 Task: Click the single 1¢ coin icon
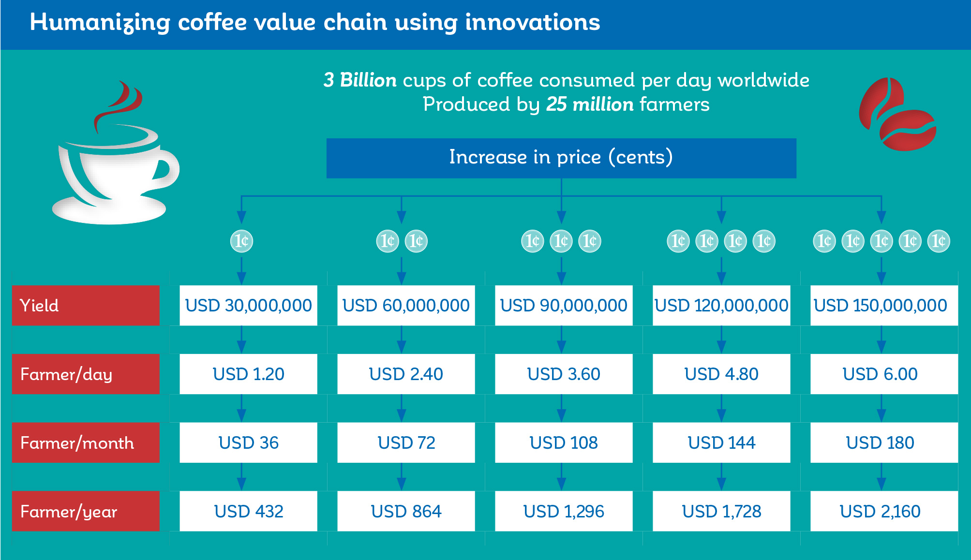(241, 241)
